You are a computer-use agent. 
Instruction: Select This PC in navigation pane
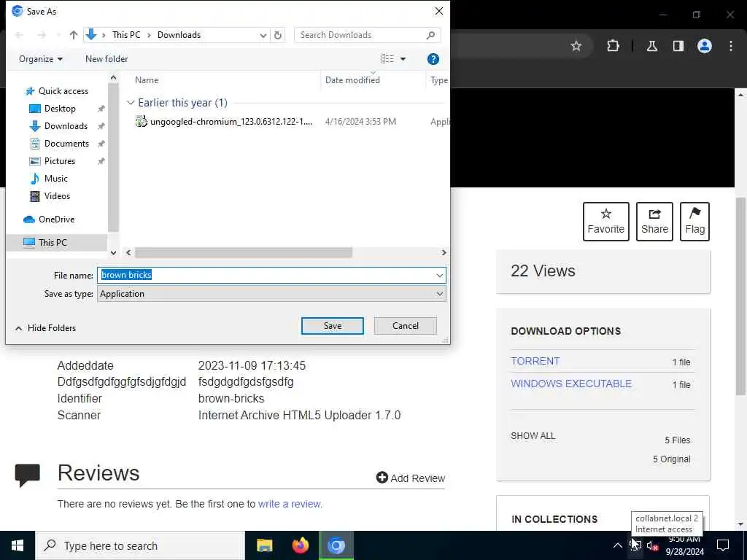53,242
